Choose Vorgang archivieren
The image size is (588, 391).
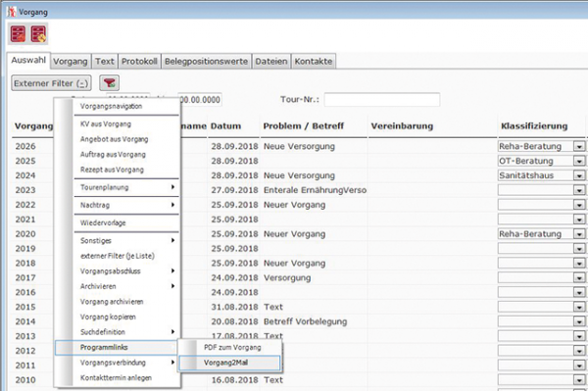coord(112,302)
